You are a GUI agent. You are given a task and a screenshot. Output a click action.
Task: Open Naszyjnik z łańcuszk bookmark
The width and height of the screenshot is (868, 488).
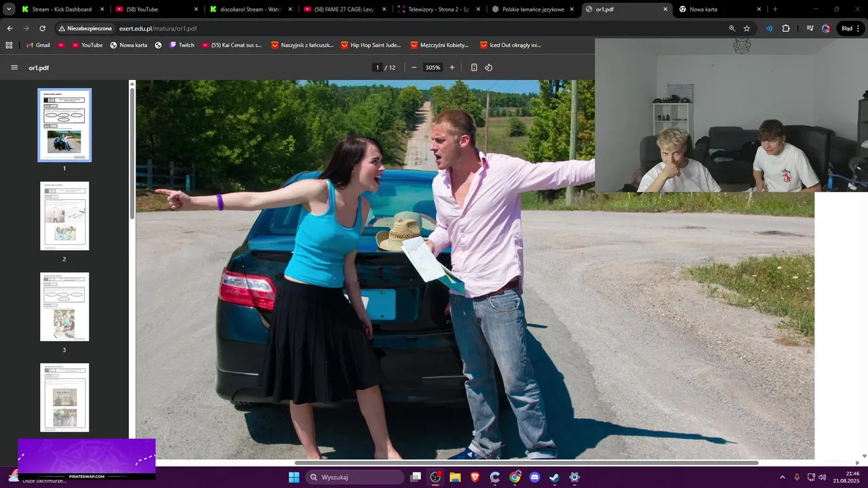pyautogui.click(x=302, y=45)
